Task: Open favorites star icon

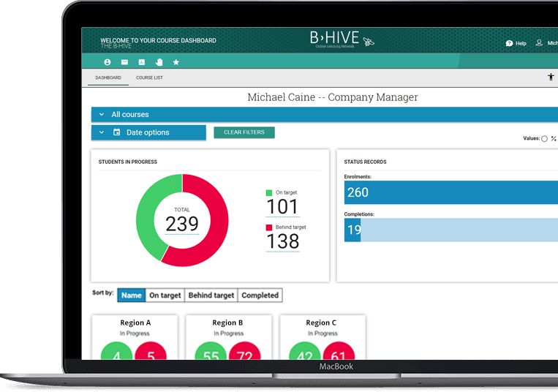Action: pyautogui.click(x=176, y=63)
